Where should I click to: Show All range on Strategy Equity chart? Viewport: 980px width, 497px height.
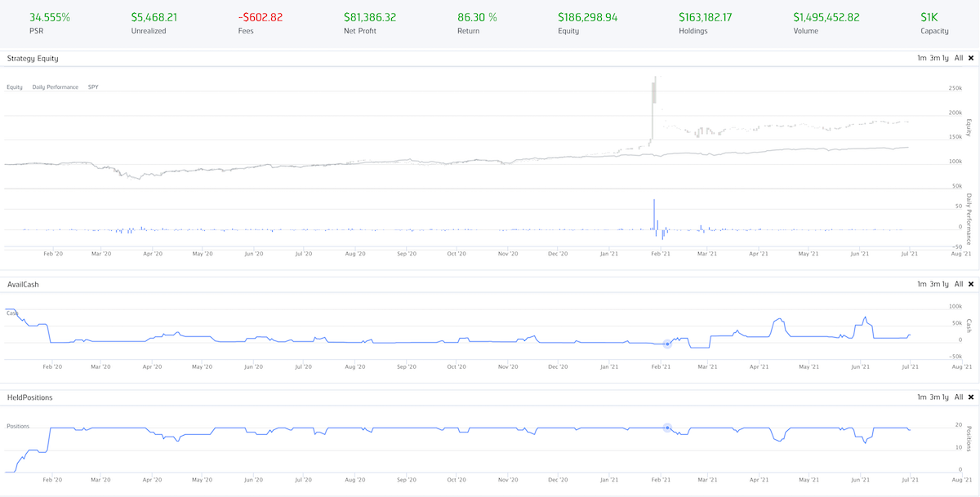pyautogui.click(x=959, y=58)
